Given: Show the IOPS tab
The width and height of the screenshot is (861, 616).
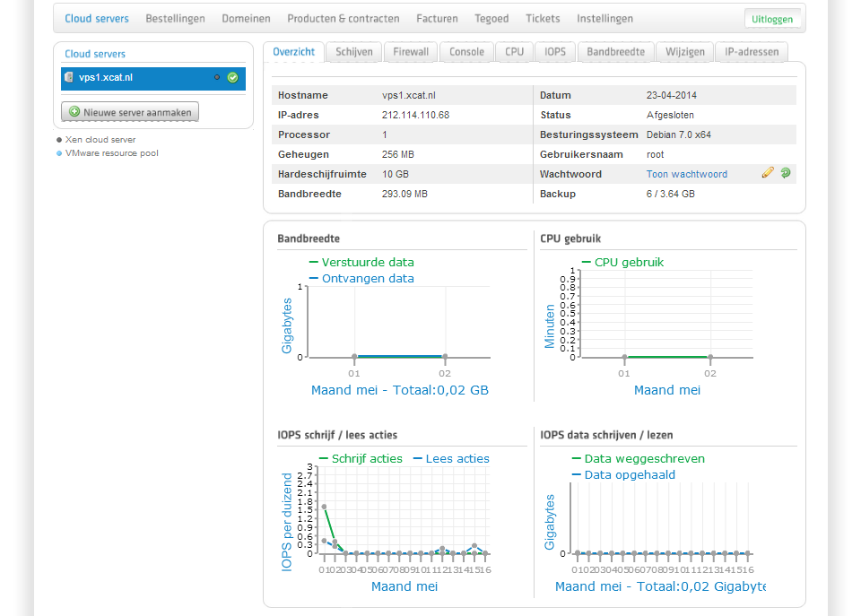Looking at the screenshot, I should tap(555, 52).
